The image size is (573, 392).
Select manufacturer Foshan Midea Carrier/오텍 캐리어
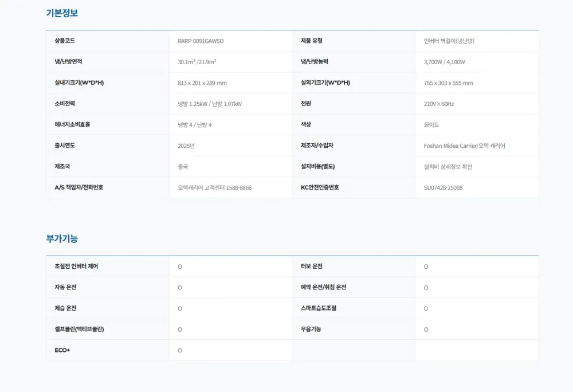(465, 146)
